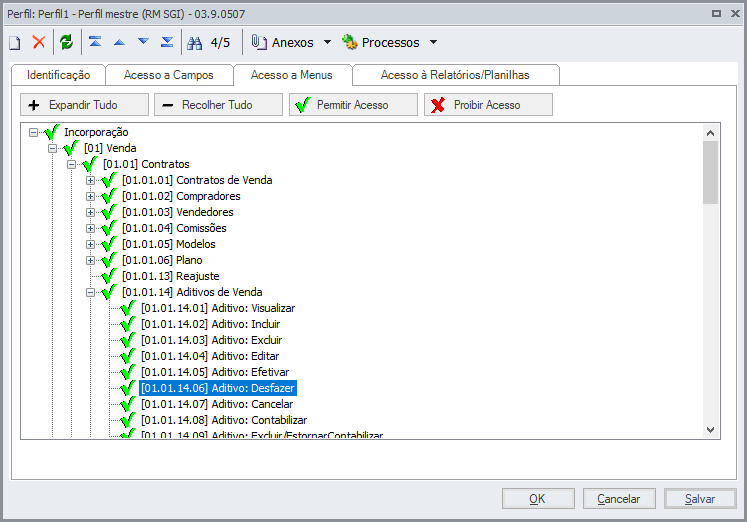Screen dimensions: 747x522
Task: Select [01.01.03] Vendedores tree item
Action: (178, 212)
